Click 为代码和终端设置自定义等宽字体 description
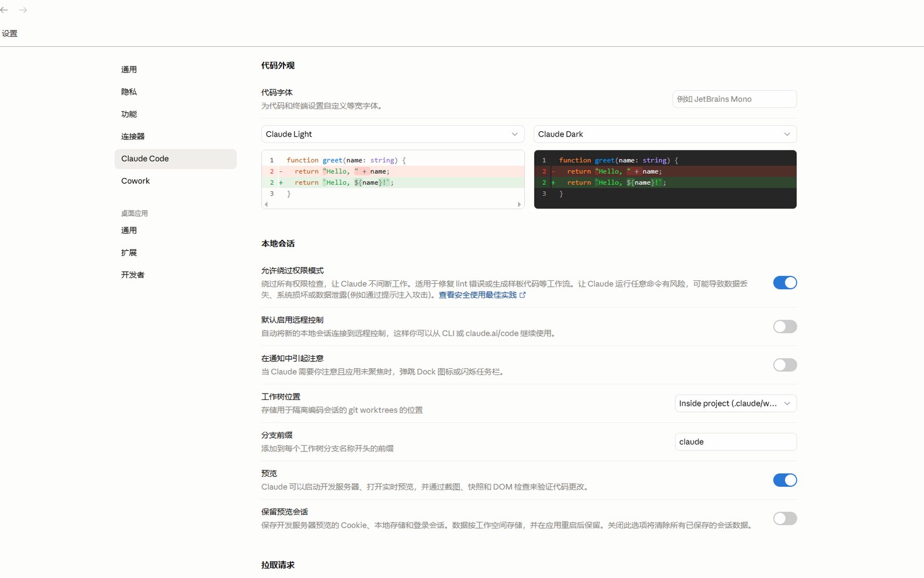Viewport: 924px width, 578px height. pos(322,106)
